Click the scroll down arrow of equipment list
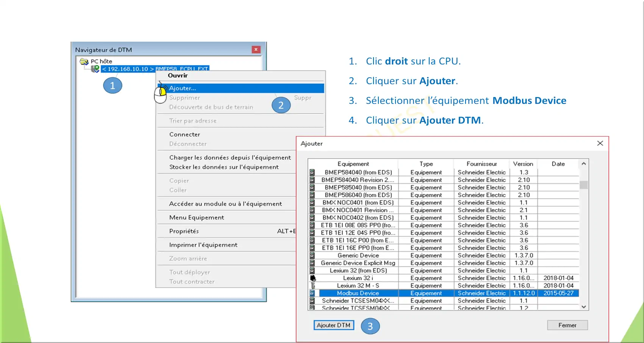This screenshot has width=644, height=343. tap(584, 307)
